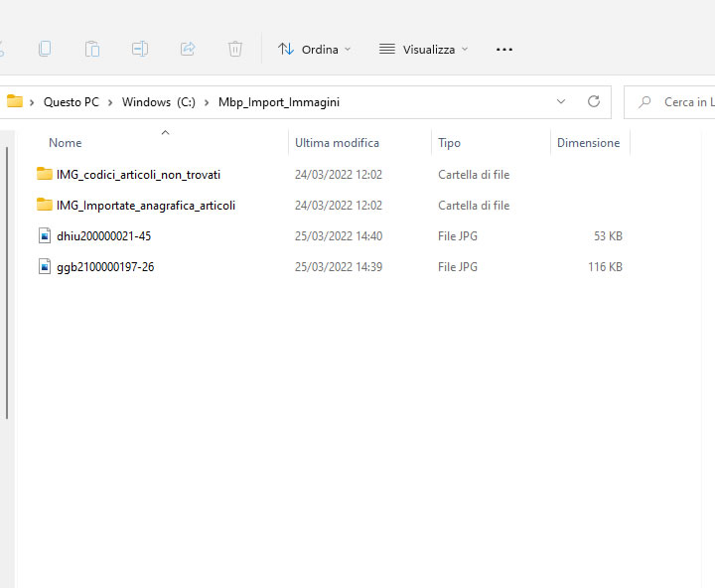Click the Rename icon in toolbar

coord(140,49)
